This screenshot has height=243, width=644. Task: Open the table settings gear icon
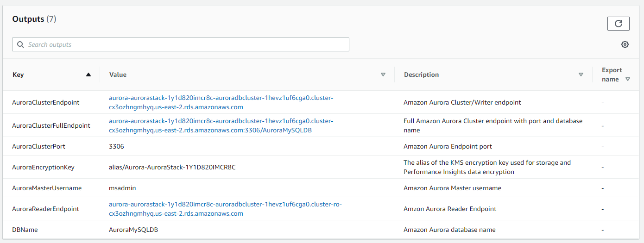click(625, 44)
